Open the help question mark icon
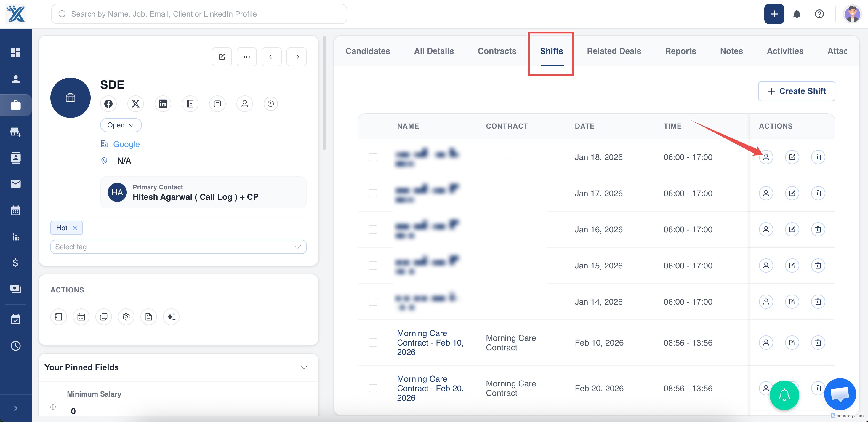The height and width of the screenshot is (422, 868). 819,14
